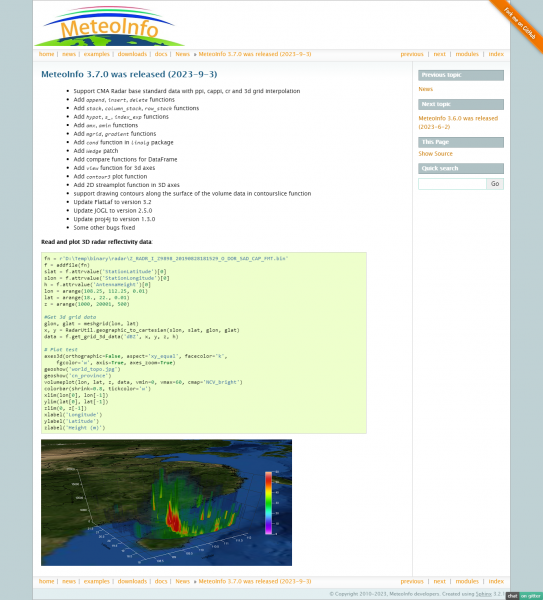Open the Fork me on GitHub ribbon

519,23
